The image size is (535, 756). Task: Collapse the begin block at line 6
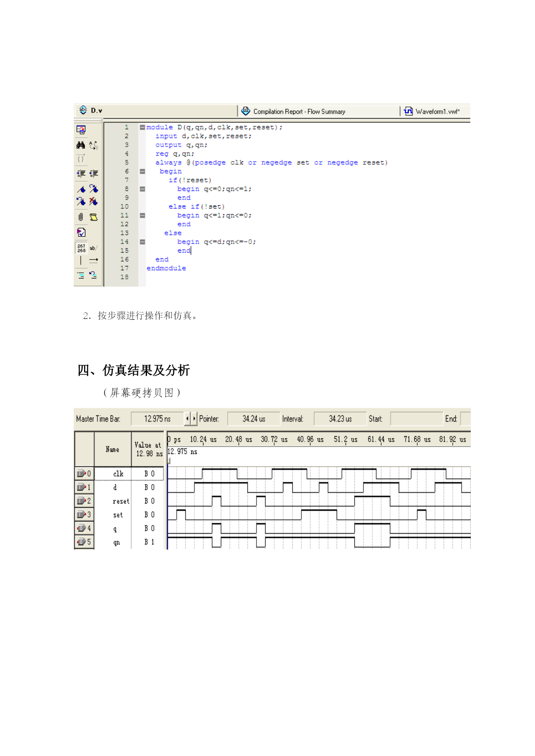click(142, 171)
